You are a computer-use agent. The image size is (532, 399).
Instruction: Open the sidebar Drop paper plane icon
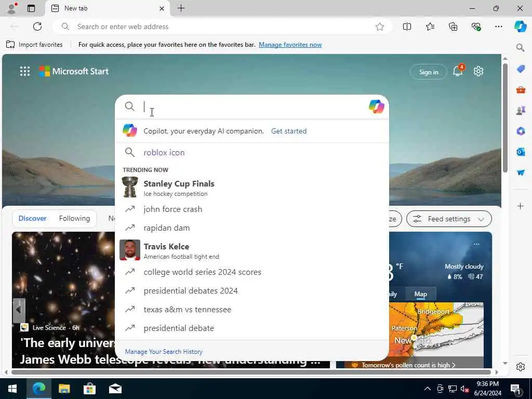coord(521,172)
